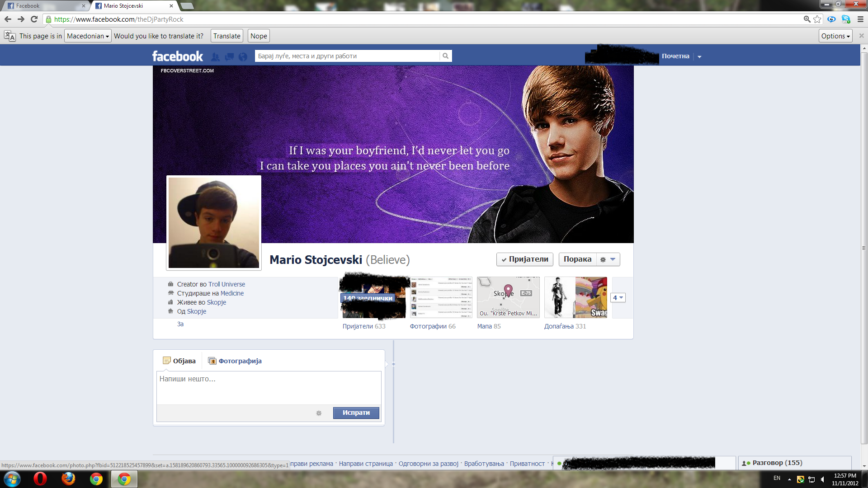This screenshot has height=488, width=868.
Task: Click the Chrome back arrow
Action: [8, 19]
